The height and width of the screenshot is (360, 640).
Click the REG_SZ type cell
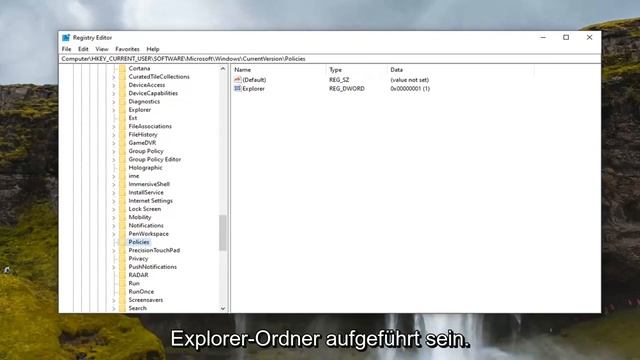pos(339,80)
